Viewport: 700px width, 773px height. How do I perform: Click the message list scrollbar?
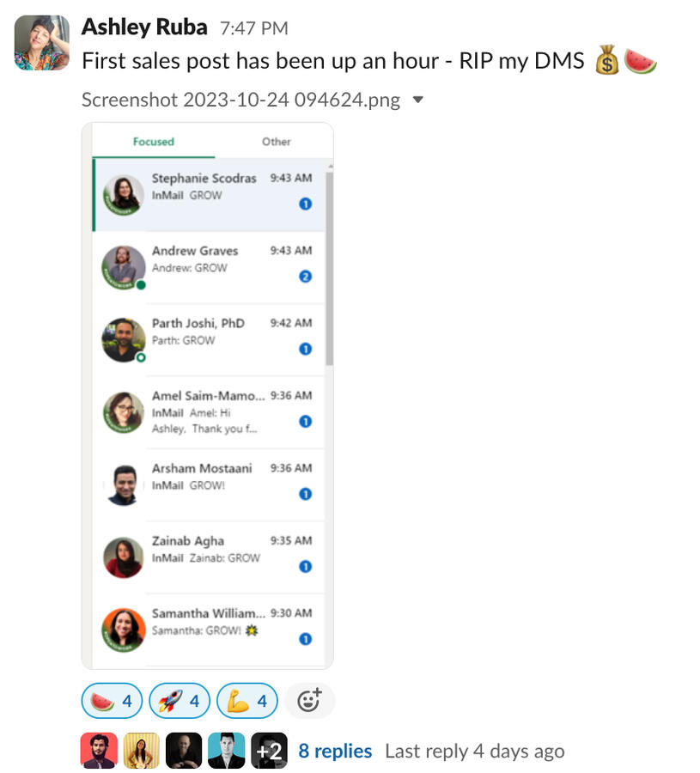pos(329,269)
